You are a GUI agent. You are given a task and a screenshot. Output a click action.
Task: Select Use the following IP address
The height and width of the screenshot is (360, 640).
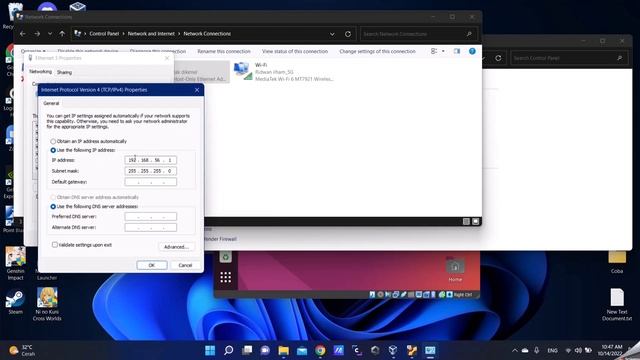click(x=53, y=150)
